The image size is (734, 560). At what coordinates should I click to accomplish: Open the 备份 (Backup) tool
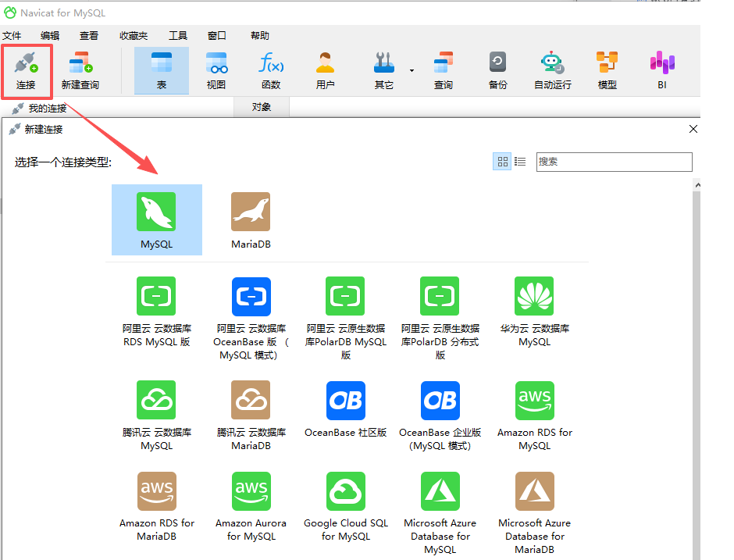[497, 70]
